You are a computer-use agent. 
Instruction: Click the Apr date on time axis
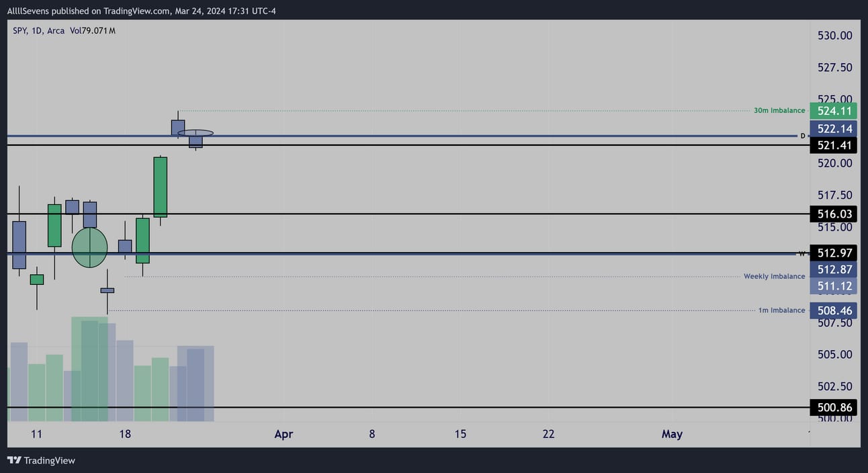pyautogui.click(x=284, y=434)
